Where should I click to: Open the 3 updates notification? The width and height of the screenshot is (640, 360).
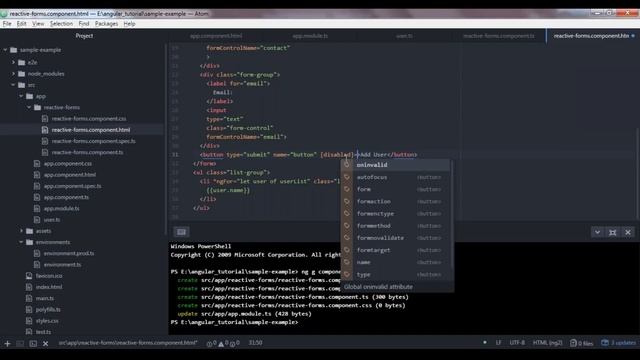(x=619, y=343)
